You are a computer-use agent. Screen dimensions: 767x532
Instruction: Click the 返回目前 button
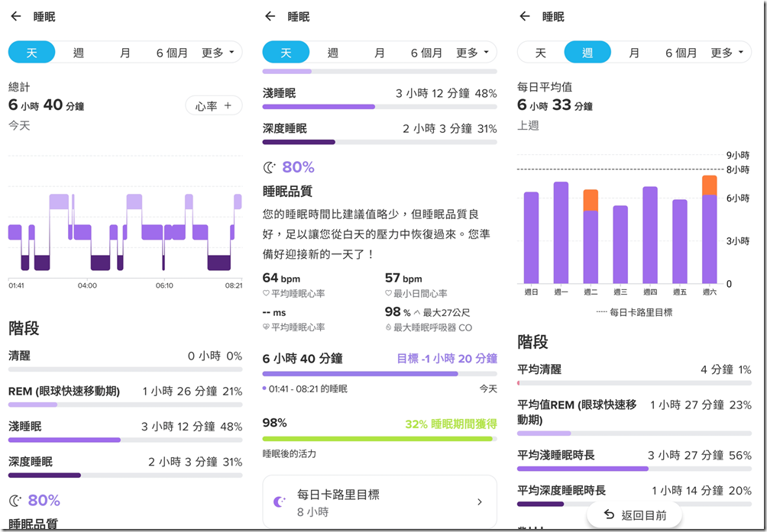(634, 515)
